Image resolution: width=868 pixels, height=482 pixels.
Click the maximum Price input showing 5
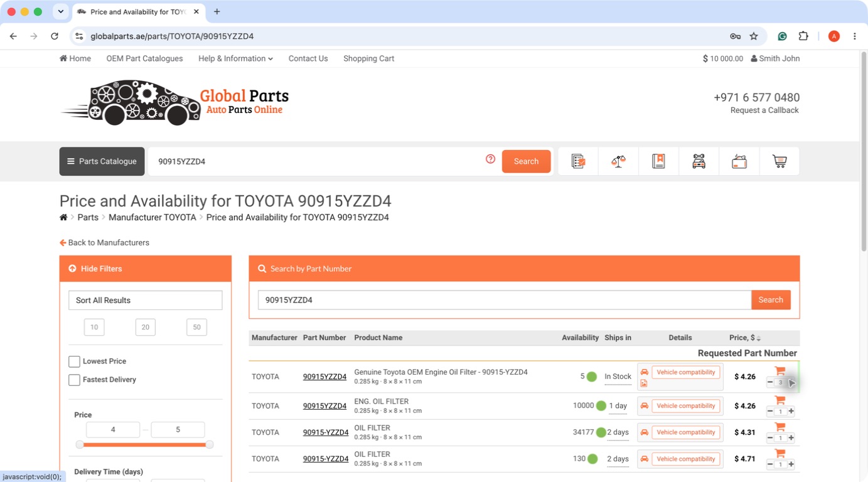pyautogui.click(x=178, y=430)
